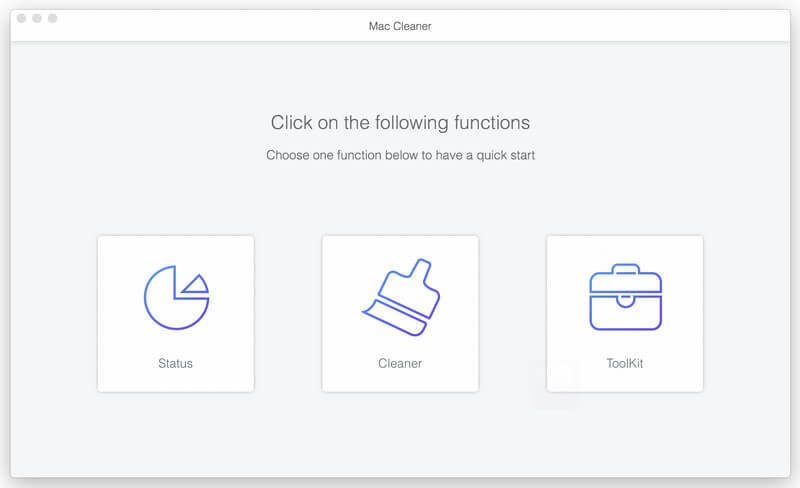
Task: Click blank space inside the Cleaner card
Action: pyautogui.click(x=345, y=255)
